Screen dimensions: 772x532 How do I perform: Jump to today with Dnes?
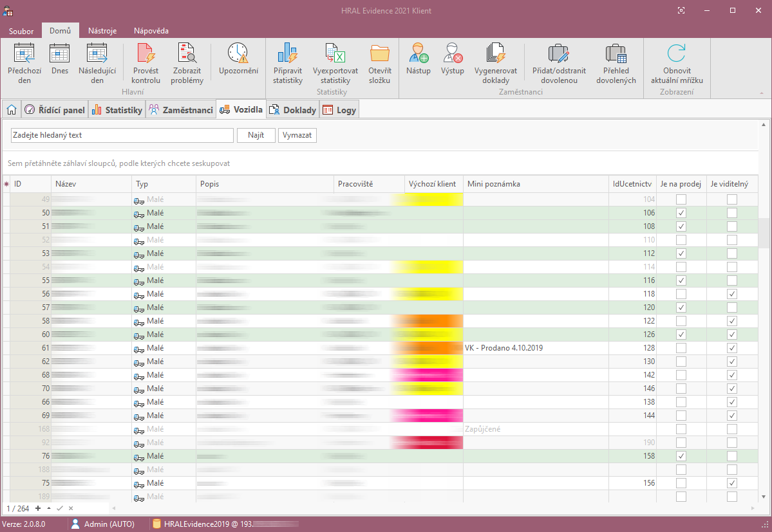click(x=60, y=59)
